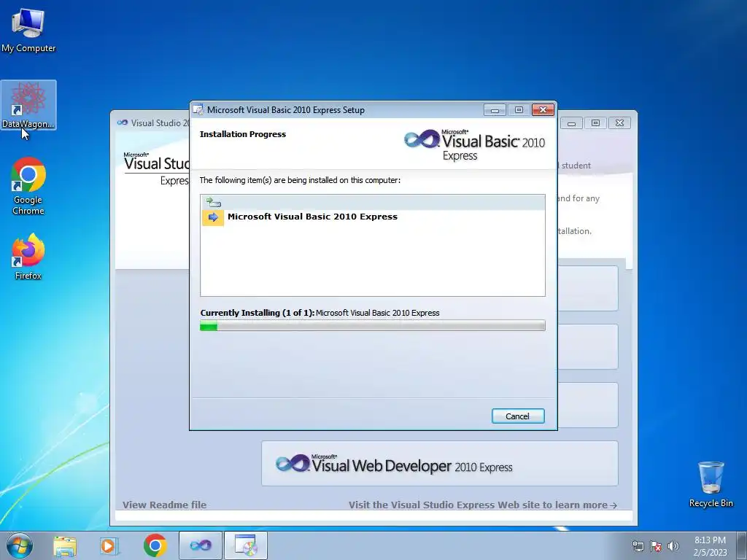Launch Google Chrome from desktop shortcut
Image resolution: width=747 pixels, height=560 pixels.
click(x=28, y=186)
